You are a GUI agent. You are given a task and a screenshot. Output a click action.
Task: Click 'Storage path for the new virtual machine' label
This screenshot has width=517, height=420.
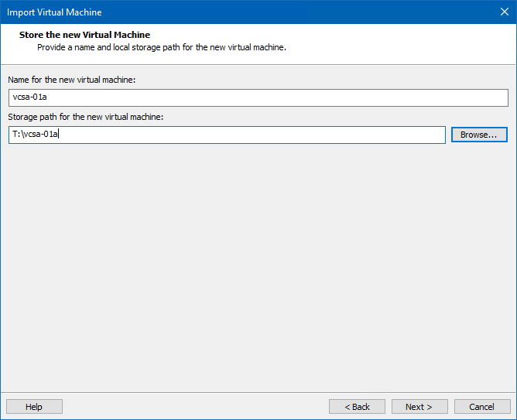click(x=86, y=117)
